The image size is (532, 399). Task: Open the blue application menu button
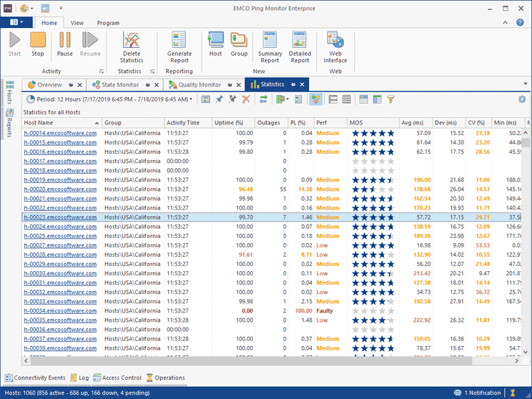(x=16, y=22)
